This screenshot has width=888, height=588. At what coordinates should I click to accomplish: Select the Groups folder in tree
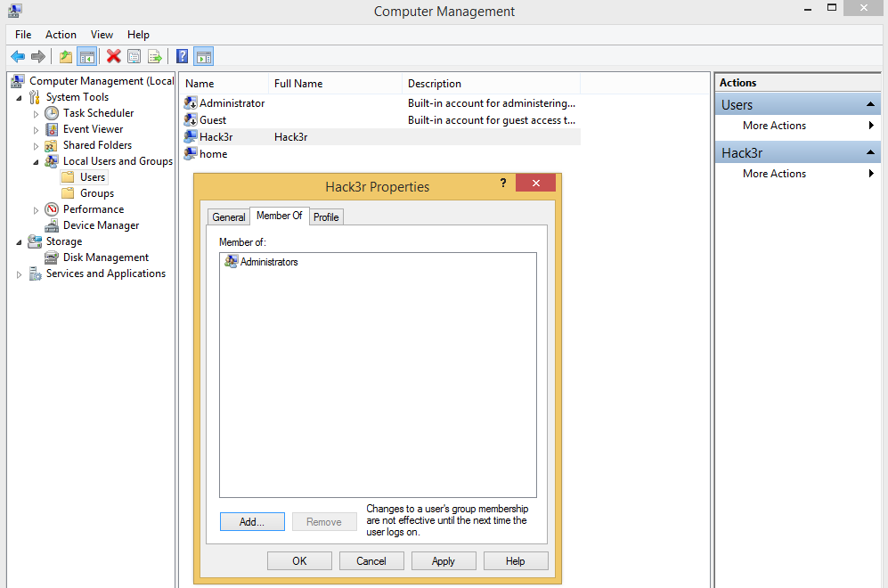click(x=96, y=193)
